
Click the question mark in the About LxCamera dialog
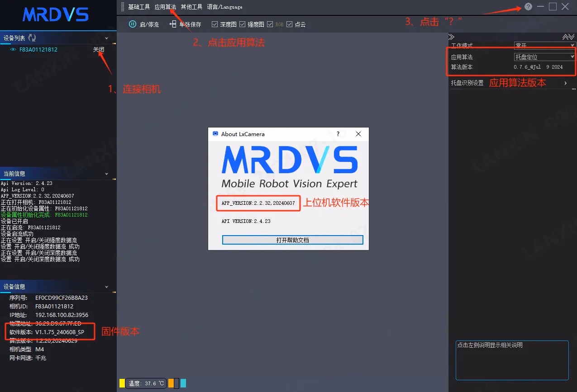338,134
